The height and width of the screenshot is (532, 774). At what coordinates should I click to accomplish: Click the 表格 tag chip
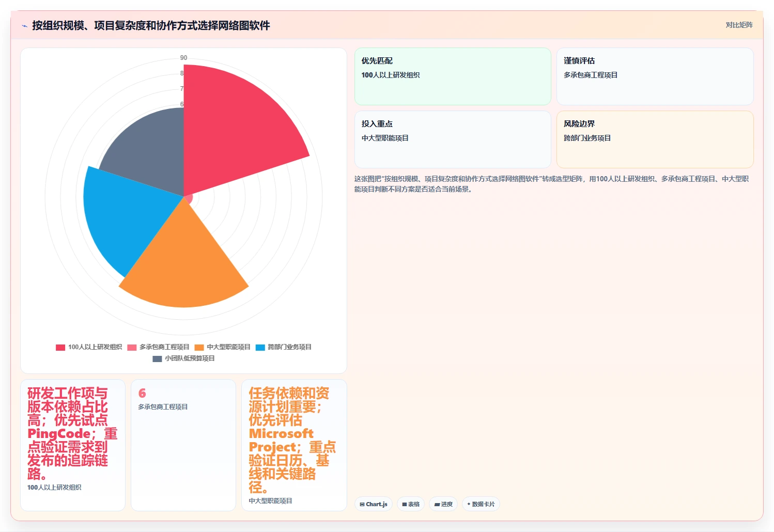tap(411, 504)
